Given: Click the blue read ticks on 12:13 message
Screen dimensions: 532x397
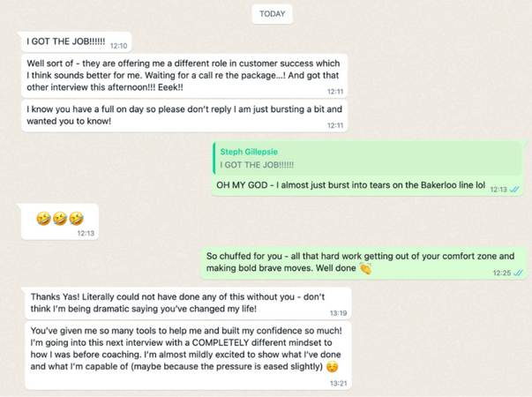Looking at the screenshot, I should 515,189.
